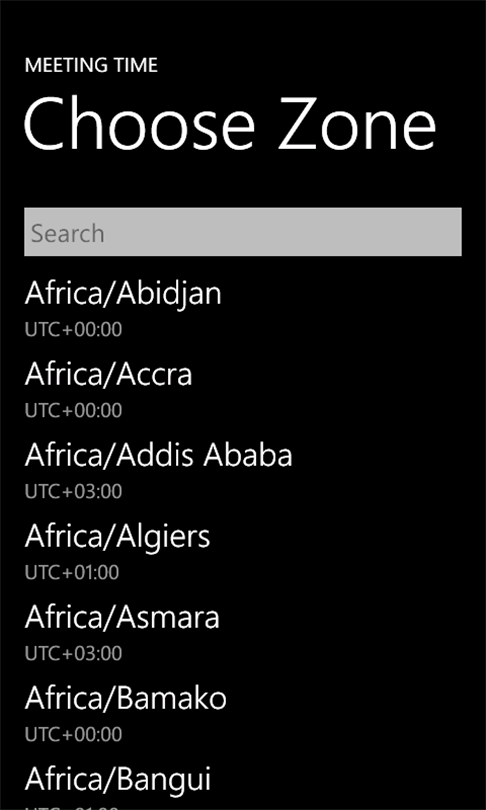Click the UTC+01:00 label under Algiers
Image resolution: width=486 pixels, height=810 pixels.
click(x=72, y=573)
